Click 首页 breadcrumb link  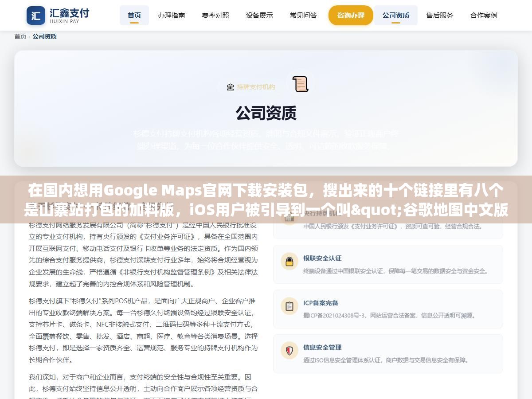pos(20,36)
